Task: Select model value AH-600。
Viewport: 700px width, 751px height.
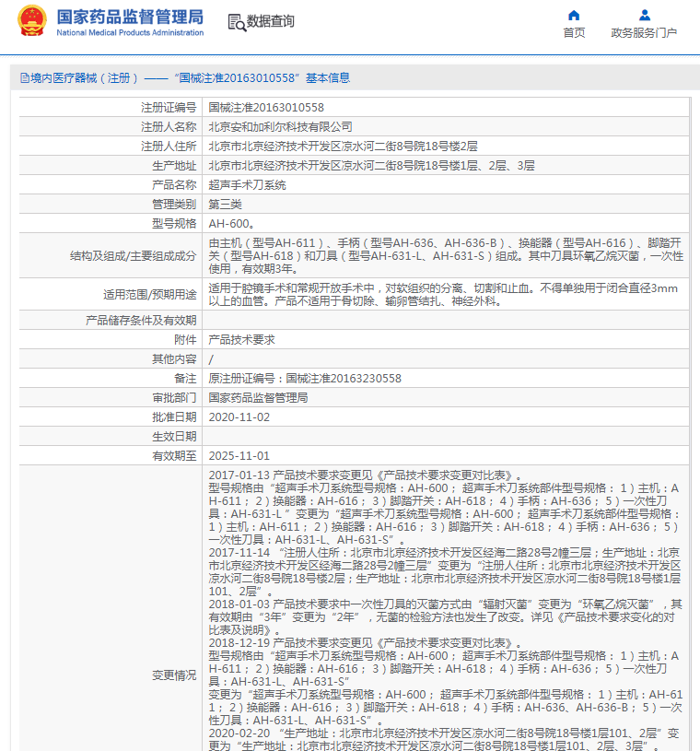Action: pyautogui.click(x=232, y=224)
